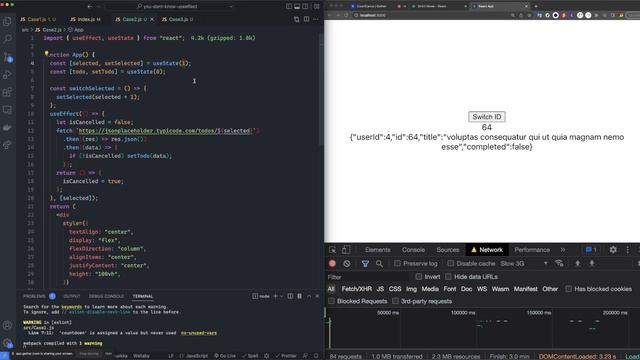The height and width of the screenshot is (360, 640).
Task: Open changes compare icon in editor toolbar
Action: coord(297,19)
